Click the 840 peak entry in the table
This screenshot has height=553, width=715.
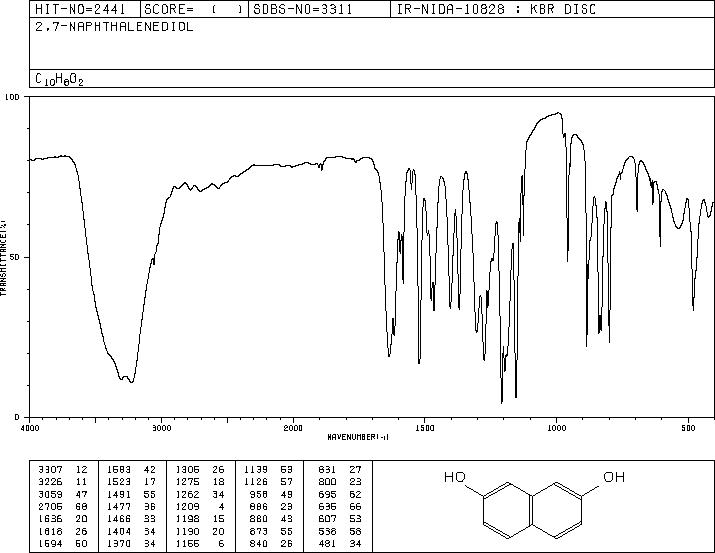click(269, 543)
